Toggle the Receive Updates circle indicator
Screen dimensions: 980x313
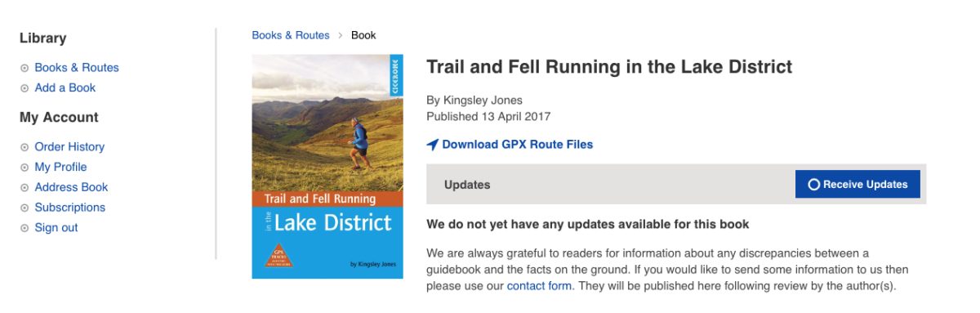[813, 185]
